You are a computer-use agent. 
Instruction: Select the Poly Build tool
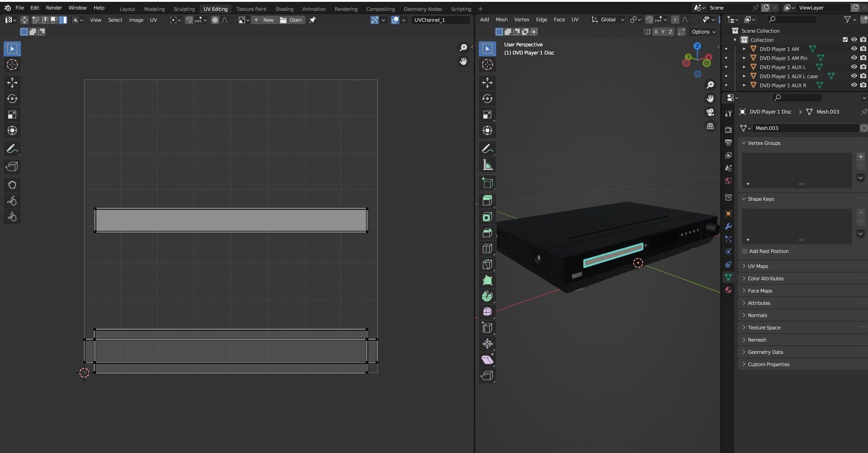487,280
